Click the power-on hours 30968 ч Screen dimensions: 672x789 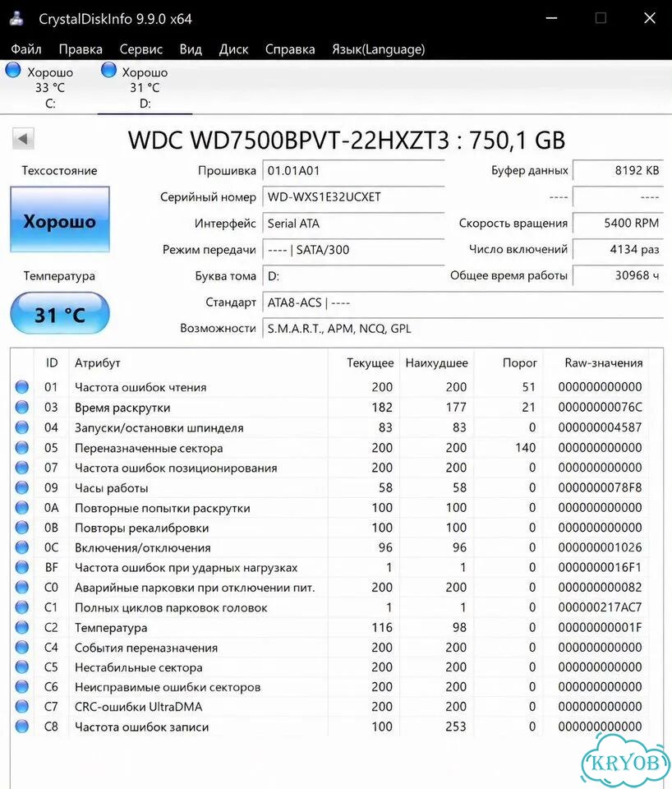[618, 275]
